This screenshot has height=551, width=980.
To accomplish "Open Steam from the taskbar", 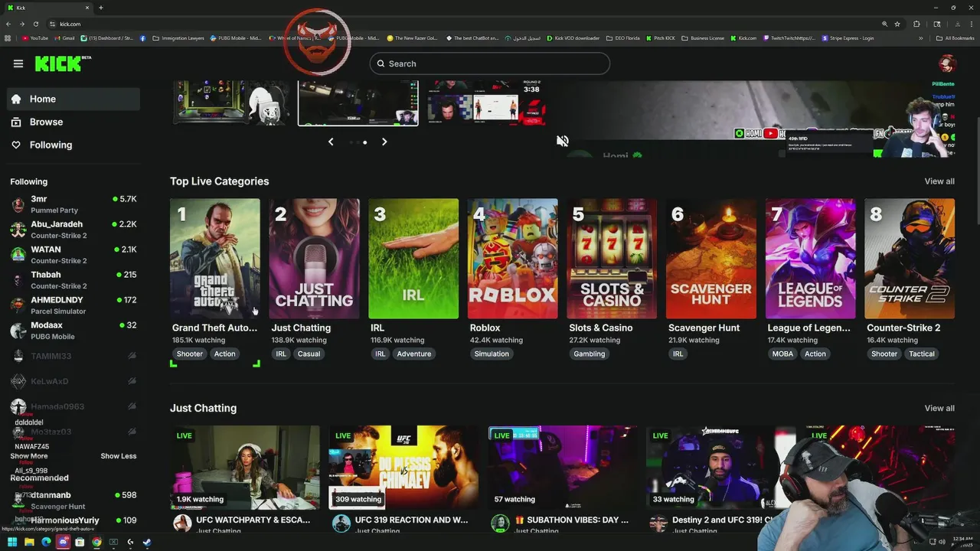I will pyautogui.click(x=147, y=543).
